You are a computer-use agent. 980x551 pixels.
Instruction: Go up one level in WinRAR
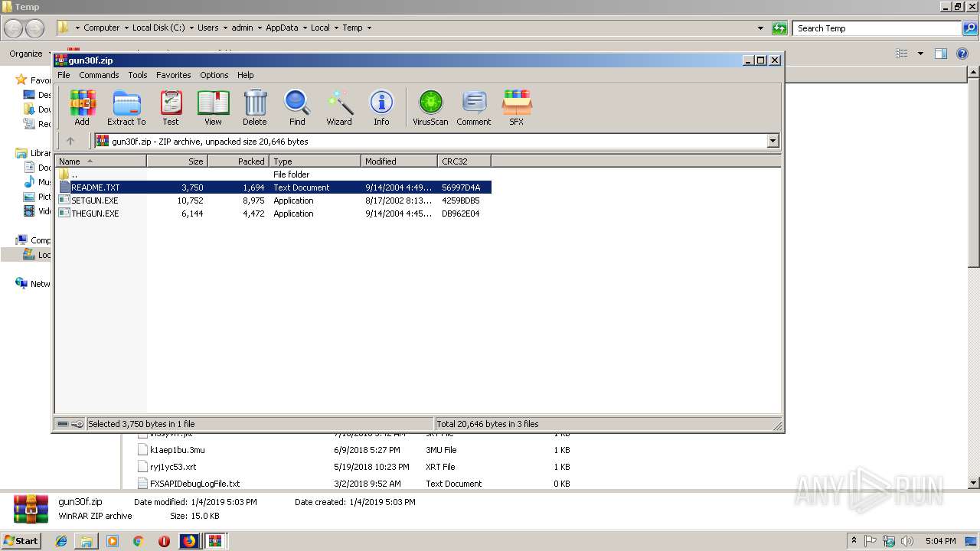(x=70, y=141)
